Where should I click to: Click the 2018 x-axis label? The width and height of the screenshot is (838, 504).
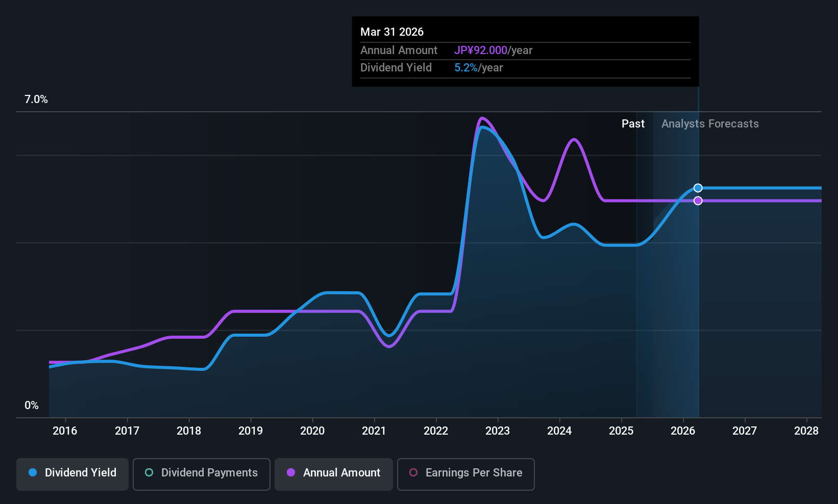pos(189,431)
